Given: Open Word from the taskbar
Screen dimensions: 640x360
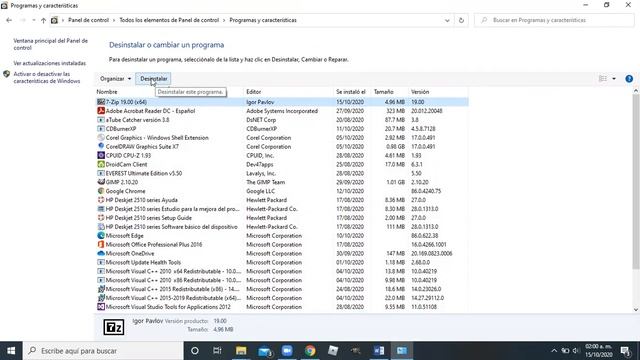Looking at the screenshot, I should tap(379, 351).
